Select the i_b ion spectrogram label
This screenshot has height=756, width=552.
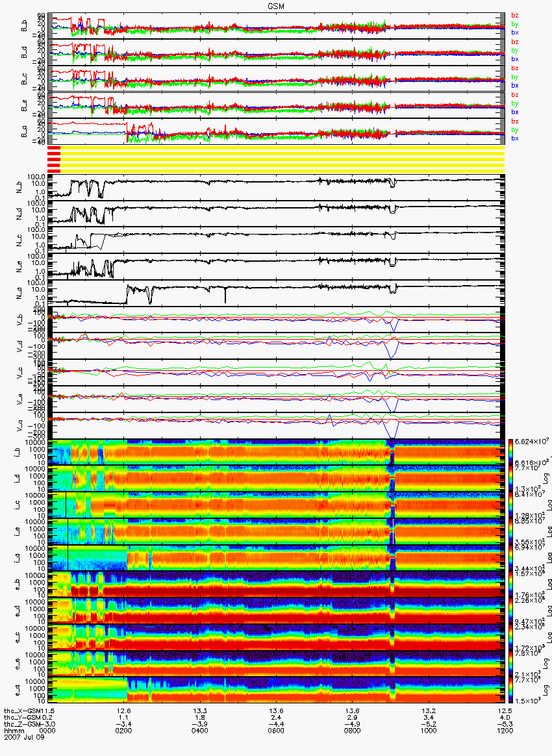coord(18,453)
